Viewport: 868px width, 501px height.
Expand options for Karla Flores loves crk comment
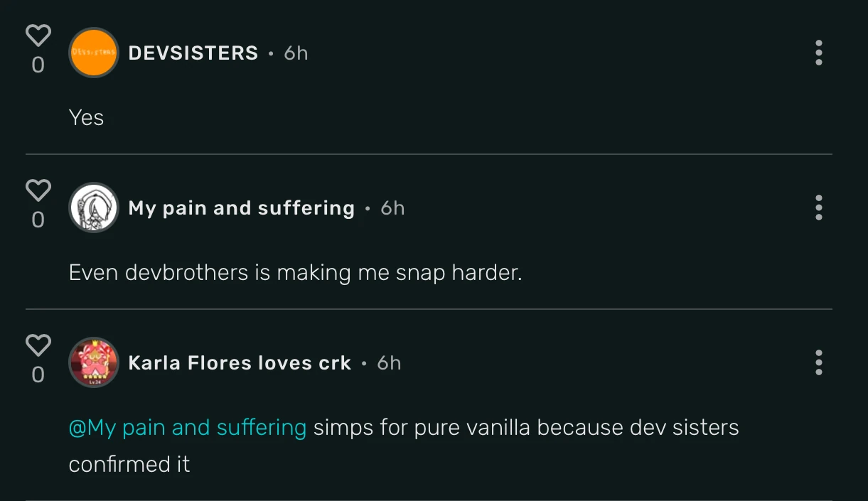818,362
